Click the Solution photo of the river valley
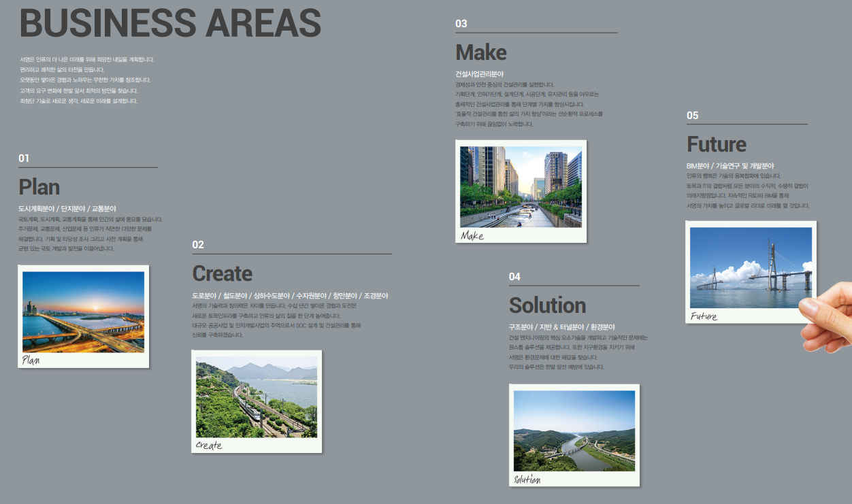The image size is (852, 504). tap(574, 431)
